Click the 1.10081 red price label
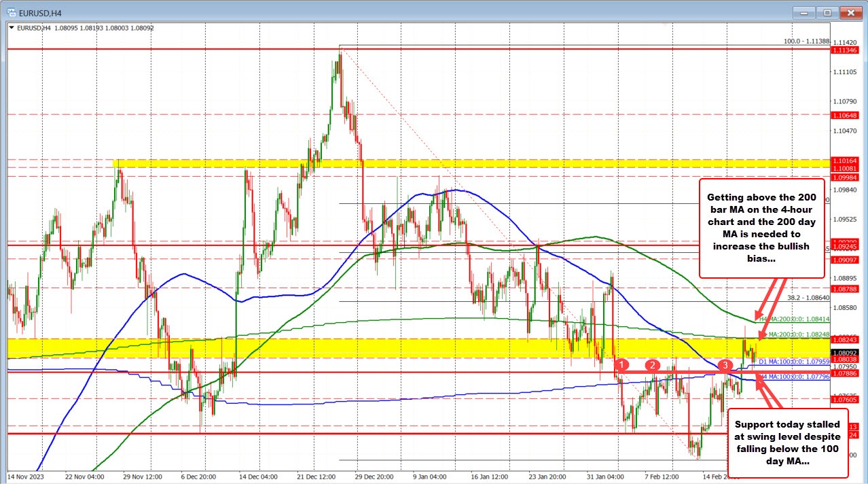The height and width of the screenshot is (484, 868). pos(846,168)
